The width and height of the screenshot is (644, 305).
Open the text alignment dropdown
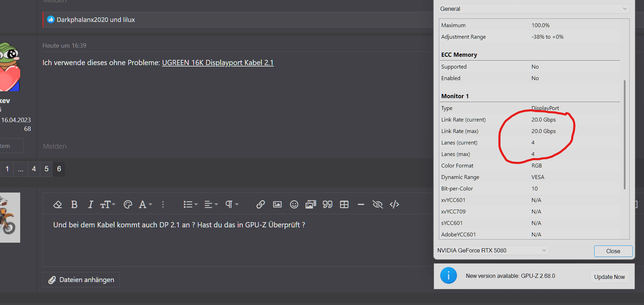[211, 204]
